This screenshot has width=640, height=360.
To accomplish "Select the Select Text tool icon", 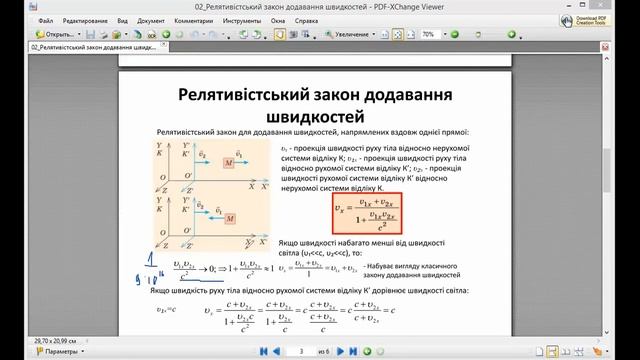I will (306, 35).
